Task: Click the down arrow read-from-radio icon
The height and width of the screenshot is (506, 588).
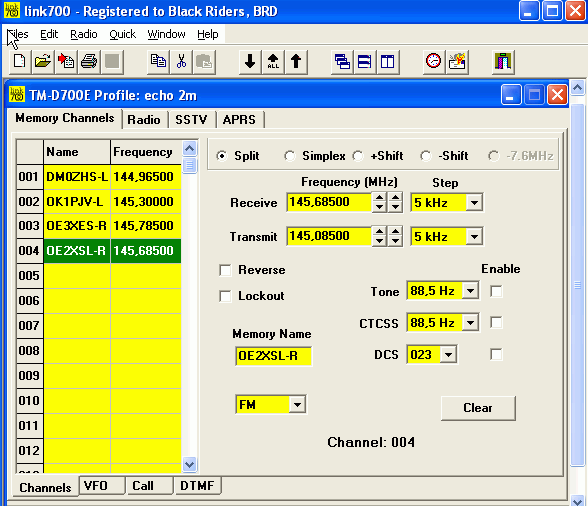Action: [x=250, y=62]
